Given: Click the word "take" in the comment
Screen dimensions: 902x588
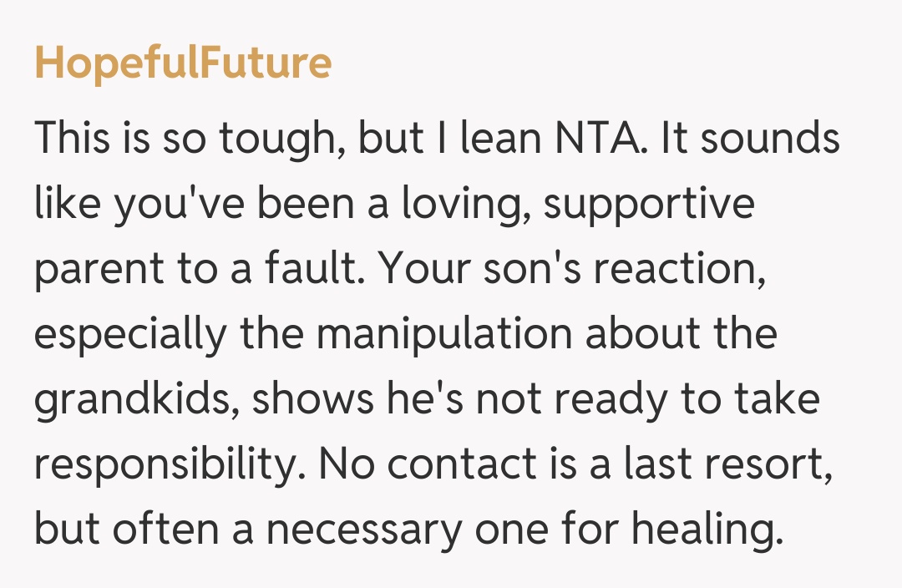Looking at the screenshot, I should (779, 399).
